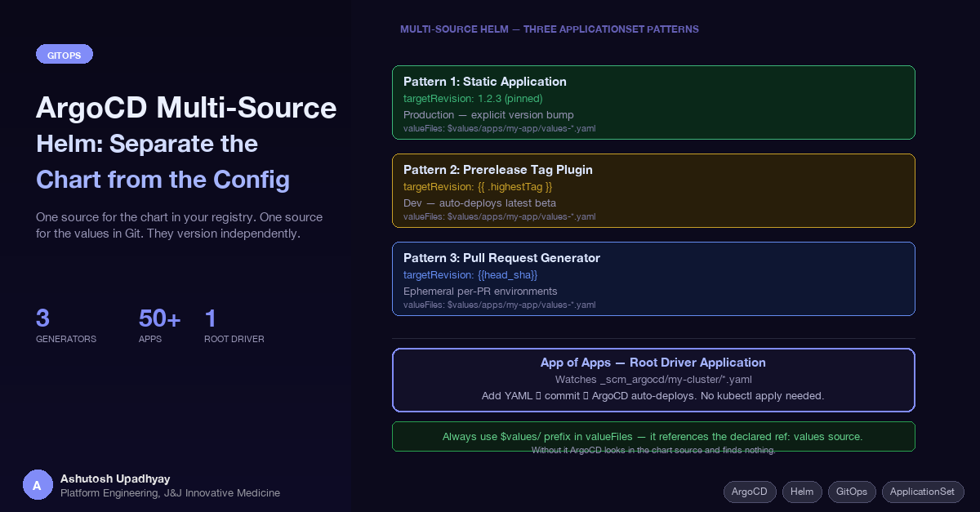Image resolution: width=980 pixels, height=512 pixels.
Task: Click 'Dev — auto-deploys latest beta' line
Action: coord(479,203)
